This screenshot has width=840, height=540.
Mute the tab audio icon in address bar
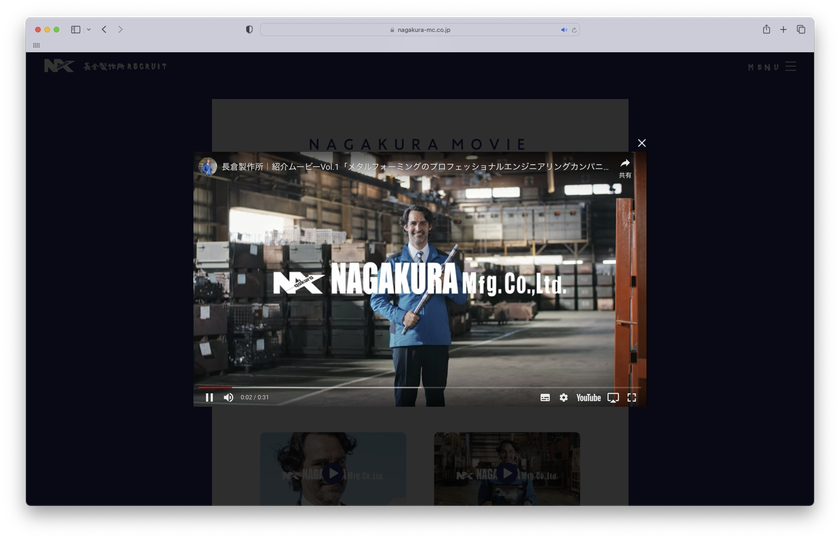pyautogui.click(x=564, y=30)
